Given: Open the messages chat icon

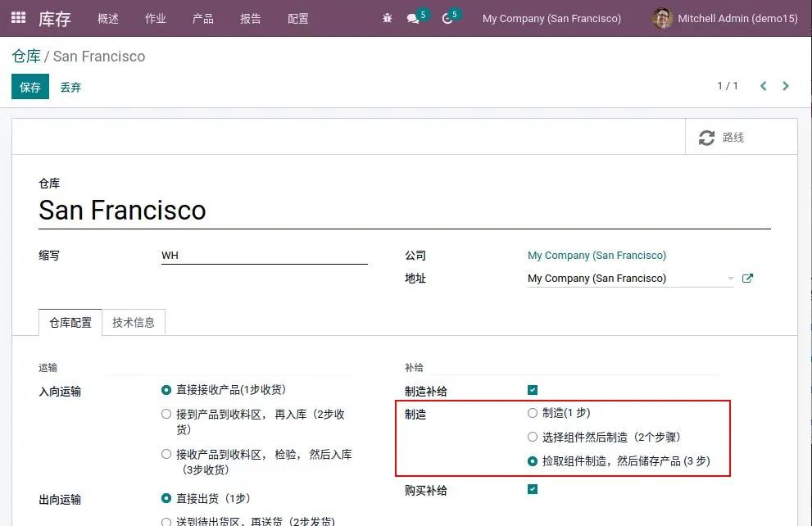Looking at the screenshot, I should pos(413,18).
